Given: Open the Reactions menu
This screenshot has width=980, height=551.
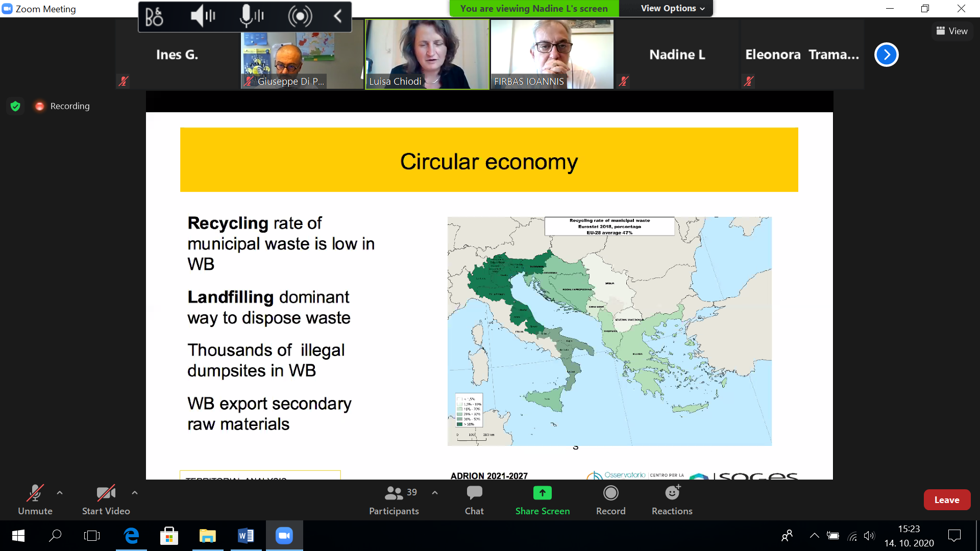Looking at the screenshot, I should 672,499.
